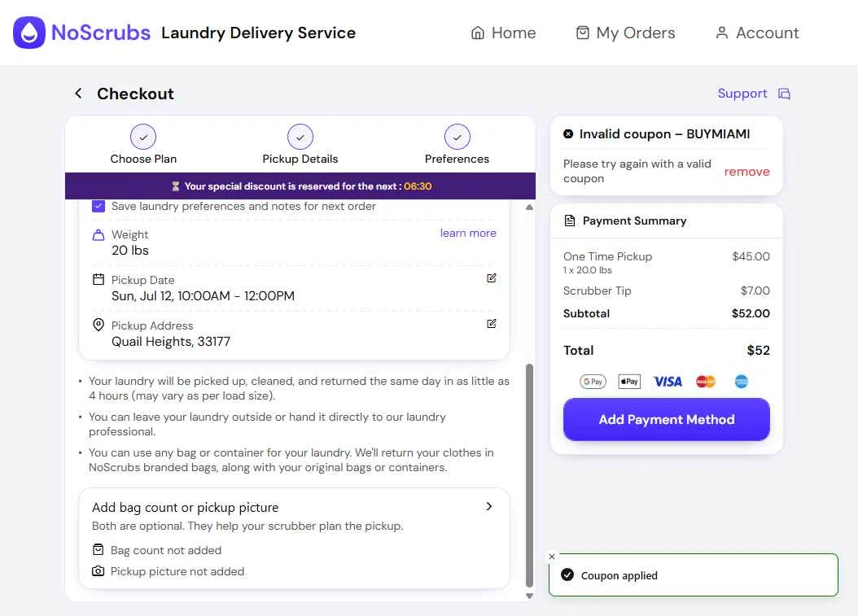Click the 06:30 discount countdown timer

418,186
